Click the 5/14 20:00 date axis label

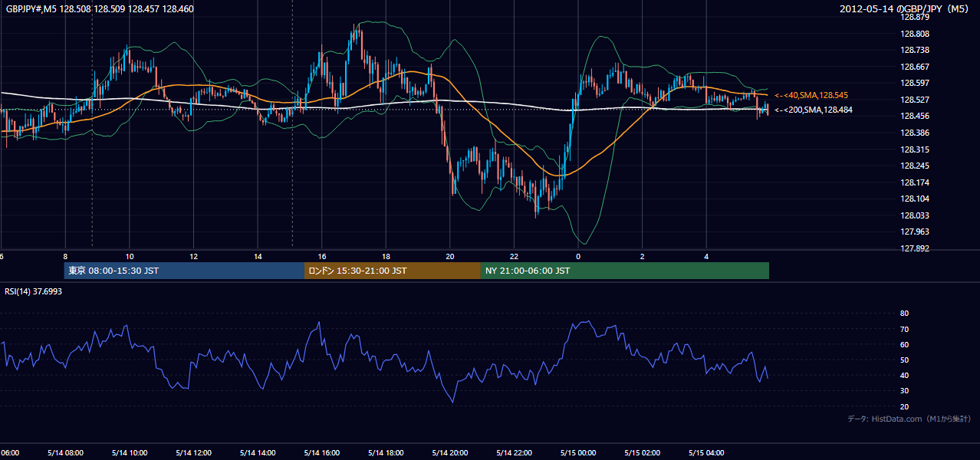pos(450,452)
